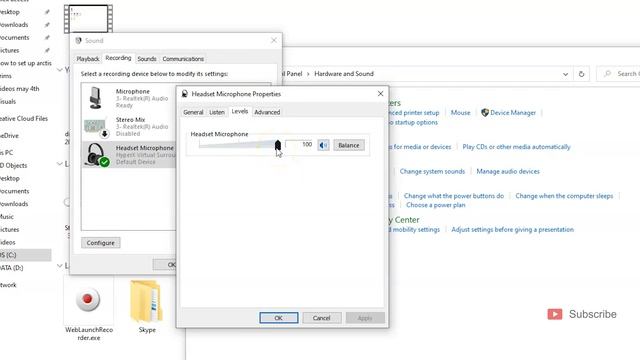This screenshot has height=360, width=640.
Task: Mute the Headset Microphone speaker icon
Action: click(323, 145)
